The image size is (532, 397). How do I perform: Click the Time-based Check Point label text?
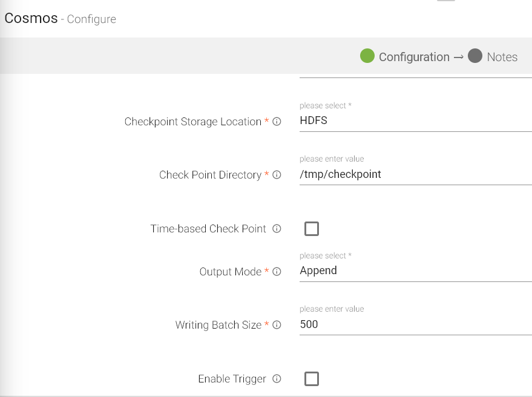click(208, 229)
